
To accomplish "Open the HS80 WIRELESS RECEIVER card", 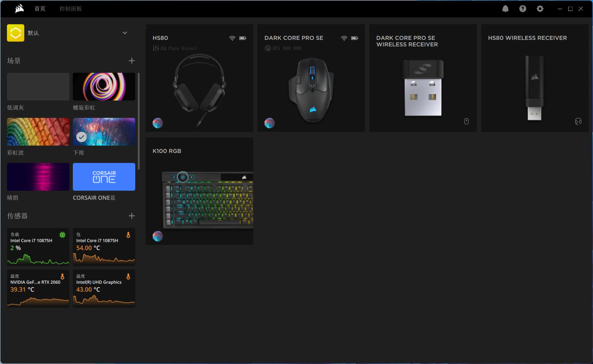I will coord(535,78).
